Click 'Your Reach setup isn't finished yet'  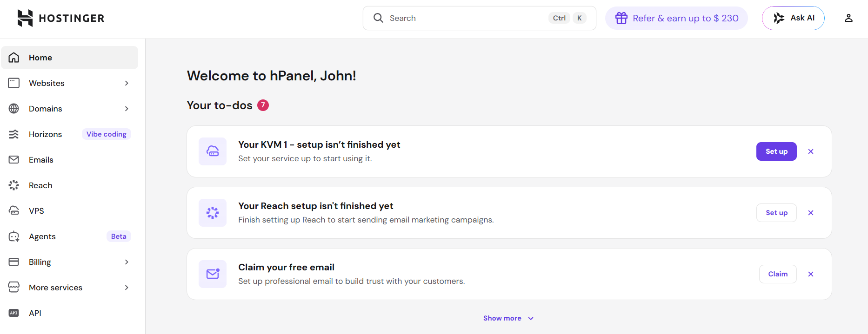[315, 206]
